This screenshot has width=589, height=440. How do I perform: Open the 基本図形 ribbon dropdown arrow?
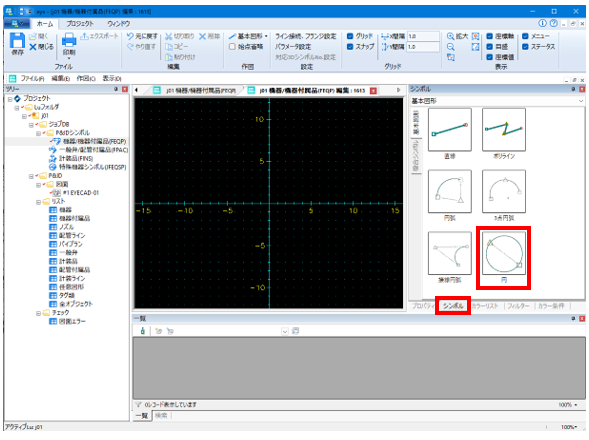[266, 36]
